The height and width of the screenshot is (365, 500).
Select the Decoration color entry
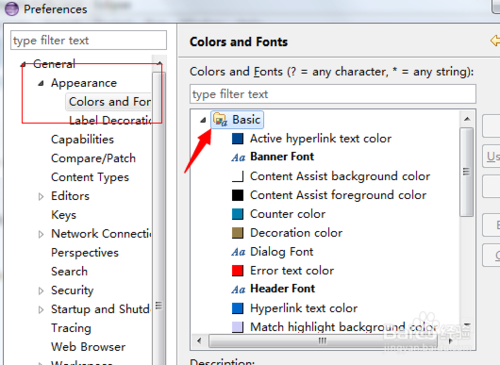pyautogui.click(x=296, y=233)
